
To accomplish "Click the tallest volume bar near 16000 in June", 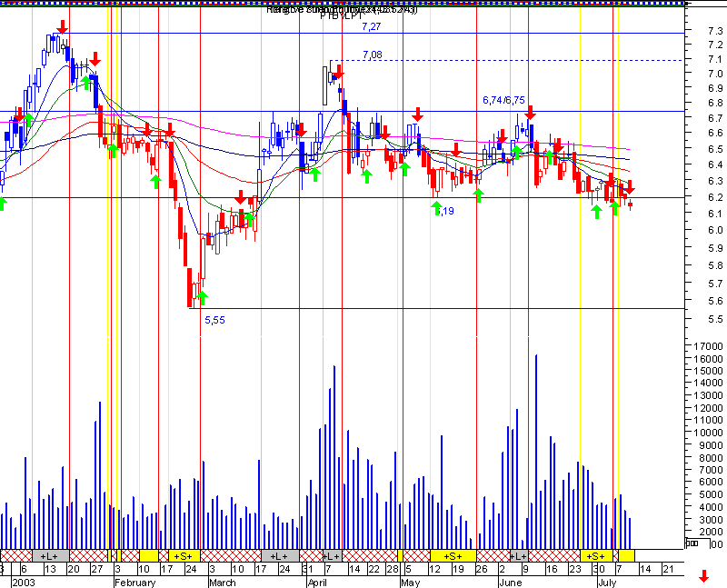I will click(x=536, y=452).
